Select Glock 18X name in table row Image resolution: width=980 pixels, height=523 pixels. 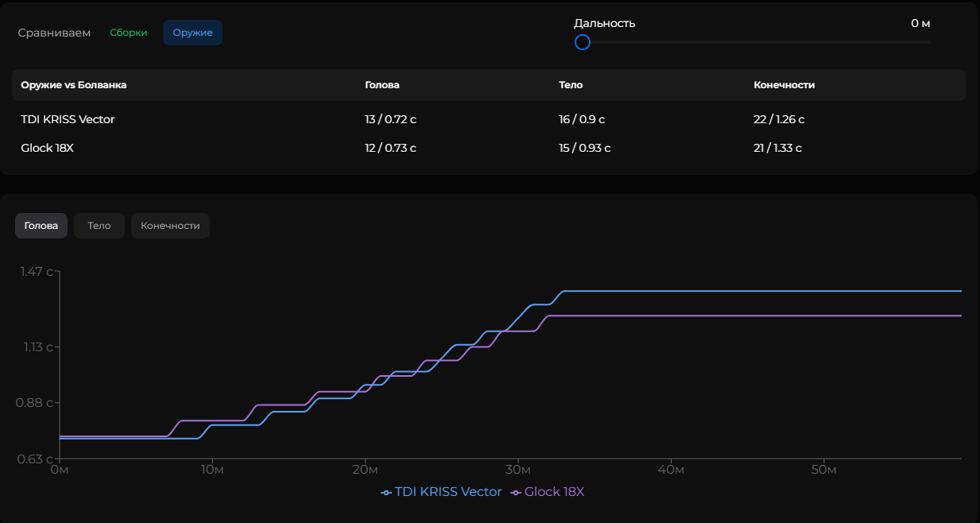click(x=48, y=148)
